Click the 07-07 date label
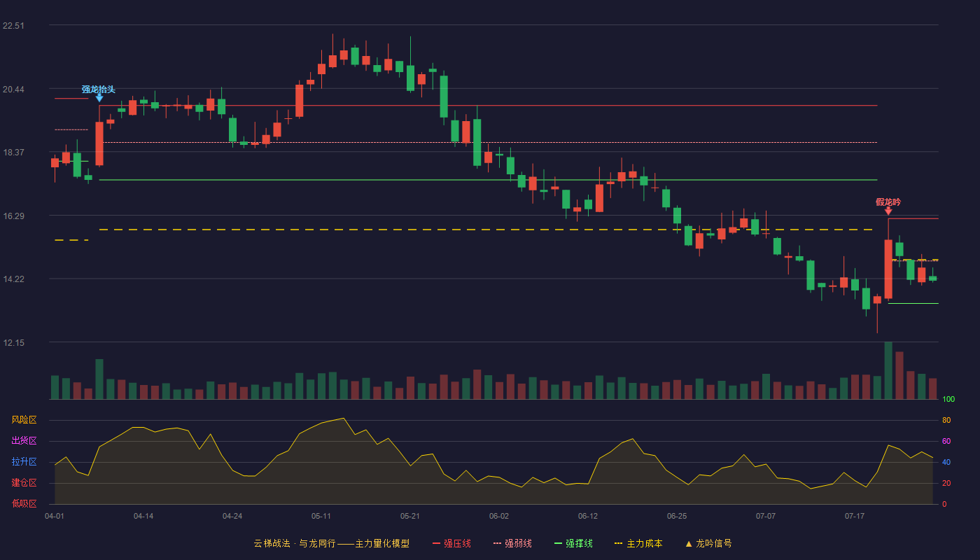 (766, 516)
